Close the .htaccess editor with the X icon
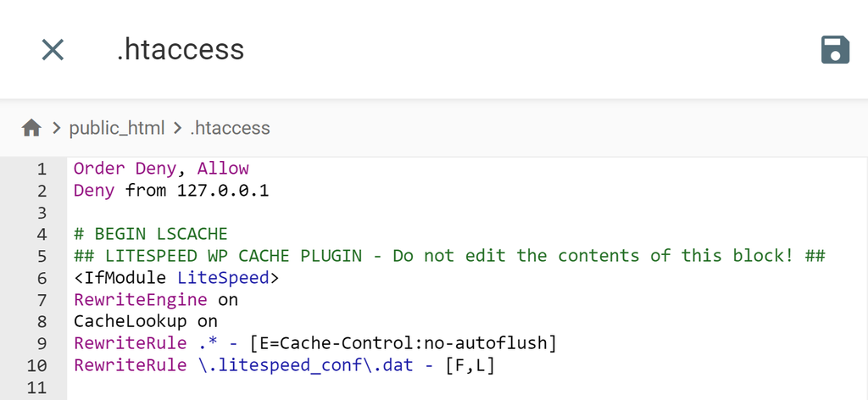 coord(53,50)
